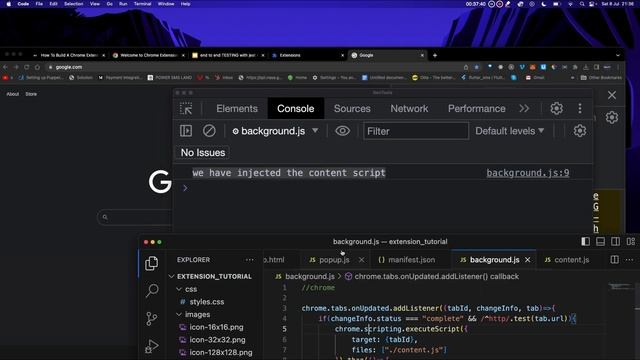The height and width of the screenshot is (360, 640).
Task: Click into the console Filter field
Action: tap(416, 131)
